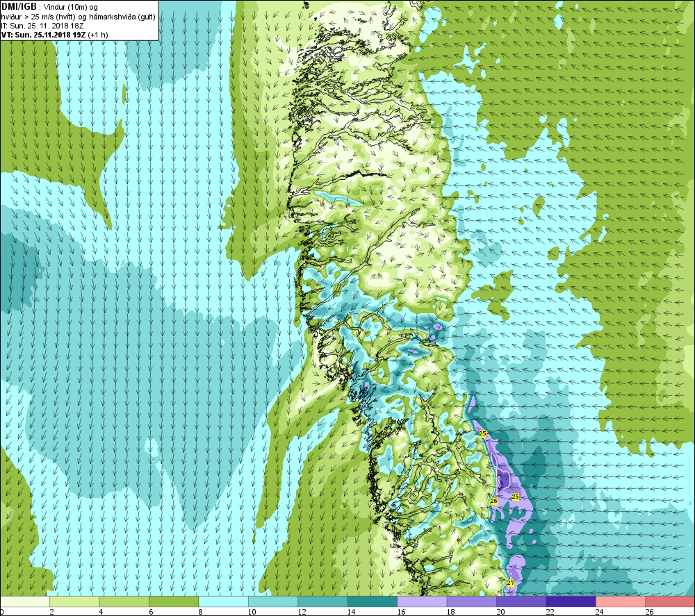695x616 pixels.
Task: Pick the 2–4 m/s light green legend swatch
Action: pos(74,601)
